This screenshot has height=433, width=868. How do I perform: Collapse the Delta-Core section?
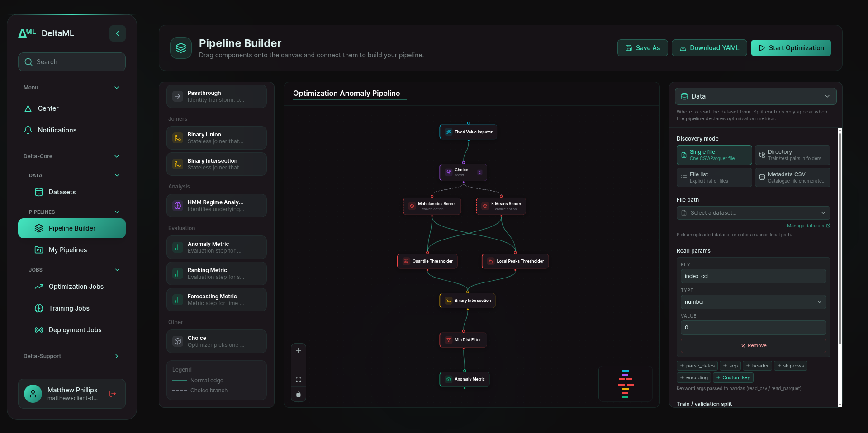click(117, 156)
